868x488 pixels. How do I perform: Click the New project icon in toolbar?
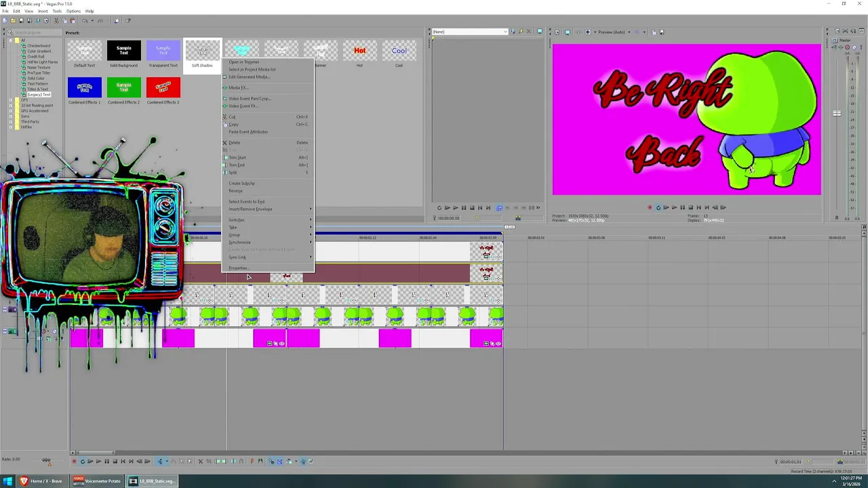(5, 20)
